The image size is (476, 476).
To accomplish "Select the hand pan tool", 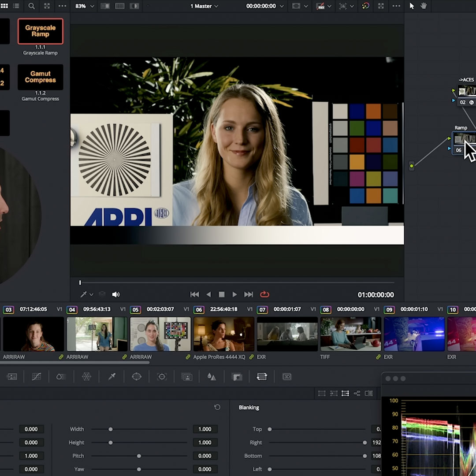I will tap(424, 6).
